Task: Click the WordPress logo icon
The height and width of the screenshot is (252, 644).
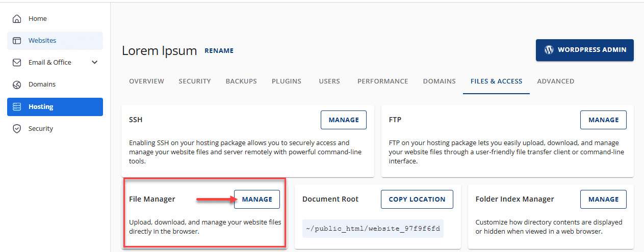Action: 549,50
